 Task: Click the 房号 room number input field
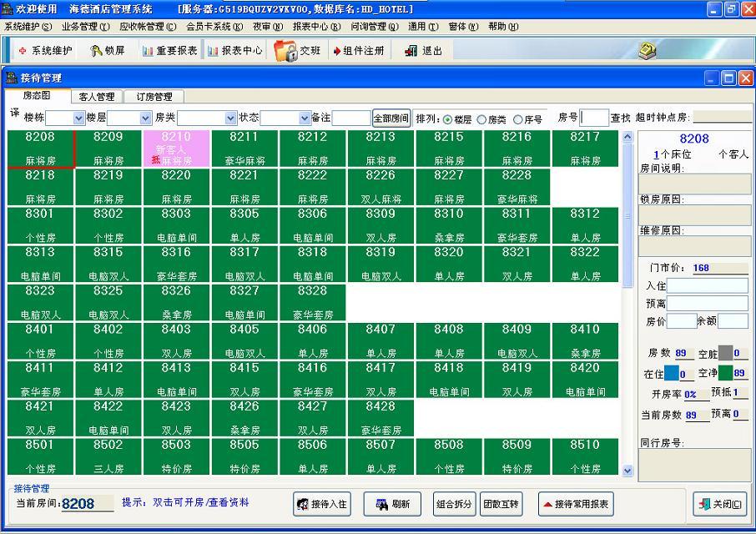coord(594,118)
